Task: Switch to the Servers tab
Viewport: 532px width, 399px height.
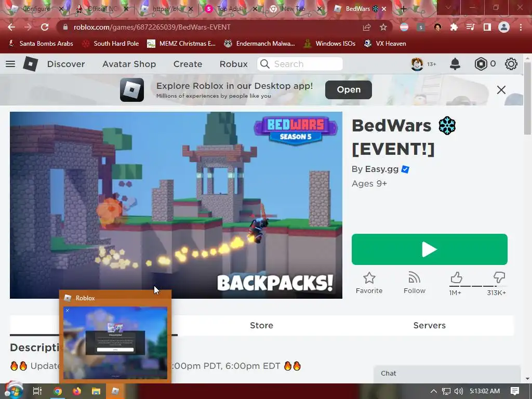Action: [x=429, y=325]
